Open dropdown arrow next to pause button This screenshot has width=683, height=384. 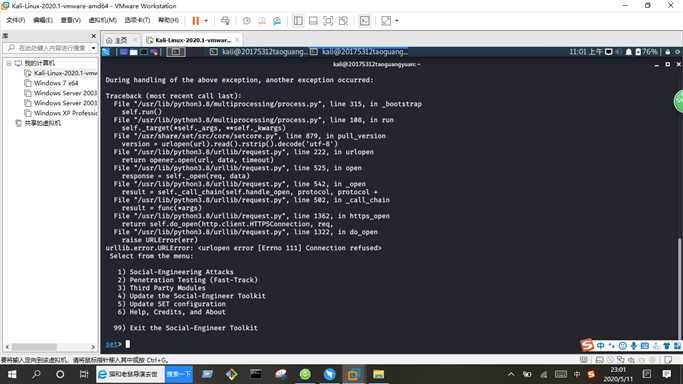coord(206,20)
